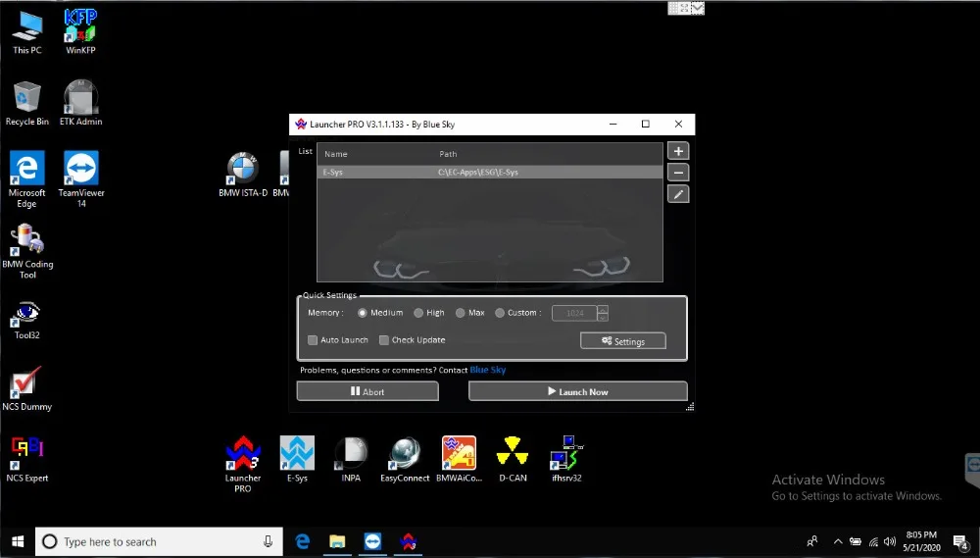
Task: Select Max memory option
Action: tap(470, 313)
